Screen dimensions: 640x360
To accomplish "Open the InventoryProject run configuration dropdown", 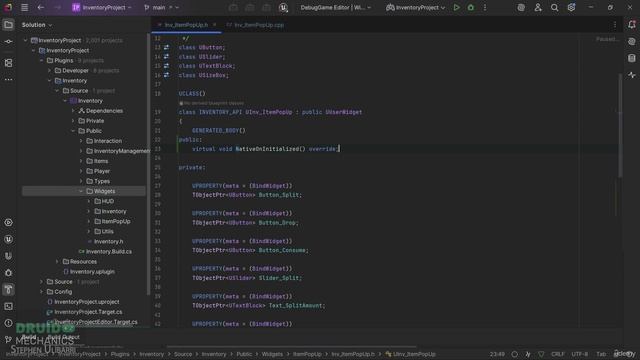I will click(416, 7).
